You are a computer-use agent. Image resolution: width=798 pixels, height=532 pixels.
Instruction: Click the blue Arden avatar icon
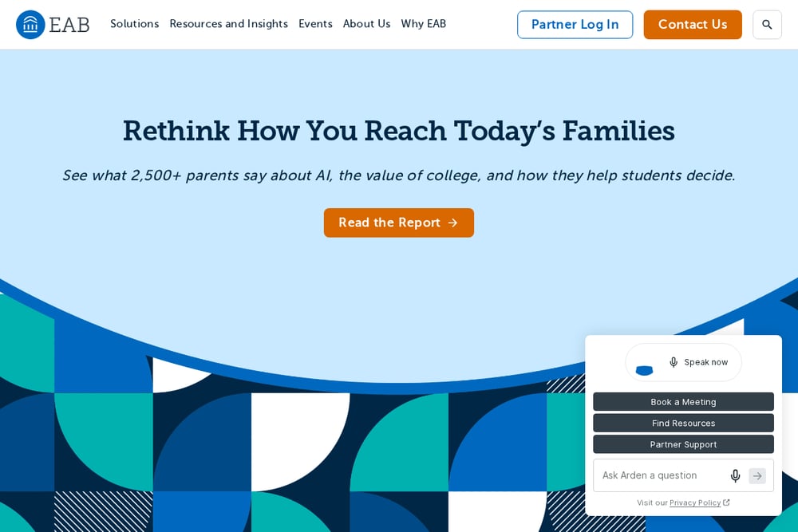644,370
